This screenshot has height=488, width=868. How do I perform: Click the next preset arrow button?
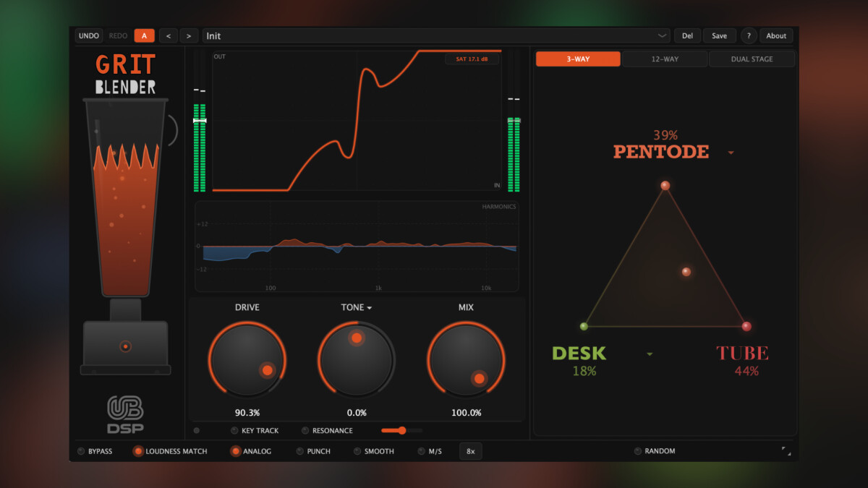point(189,36)
